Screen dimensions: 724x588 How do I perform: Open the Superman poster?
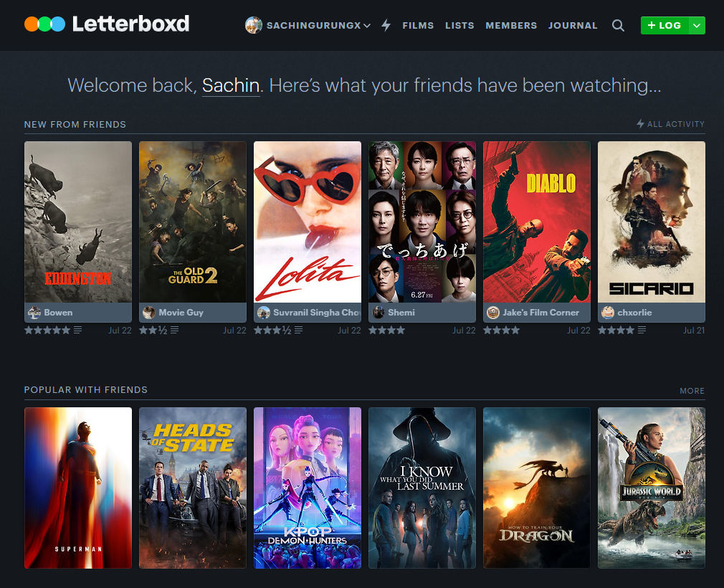(78, 488)
